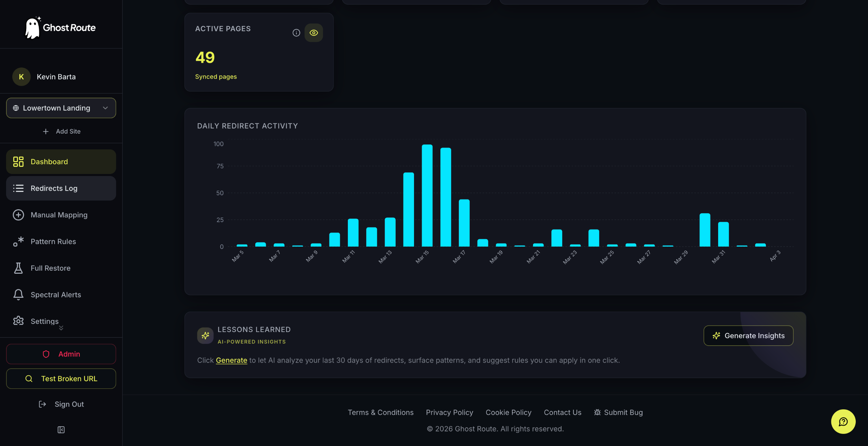Click the Lessons Learned sparkle icon
The width and height of the screenshot is (868, 446).
pos(205,335)
